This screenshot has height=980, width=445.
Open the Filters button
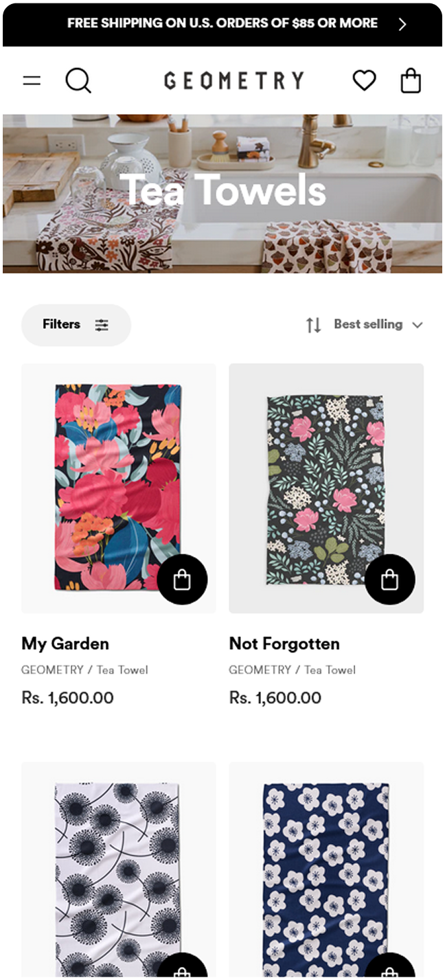coord(62,324)
